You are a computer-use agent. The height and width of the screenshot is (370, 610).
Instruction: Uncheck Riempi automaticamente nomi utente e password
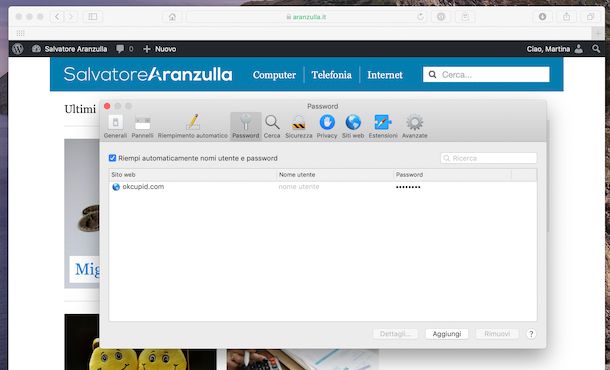click(x=112, y=158)
